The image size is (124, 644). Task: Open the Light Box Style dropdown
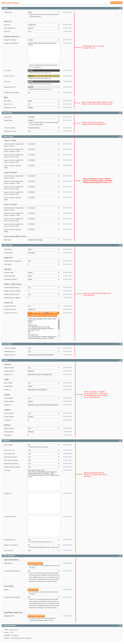[x=44, y=273]
